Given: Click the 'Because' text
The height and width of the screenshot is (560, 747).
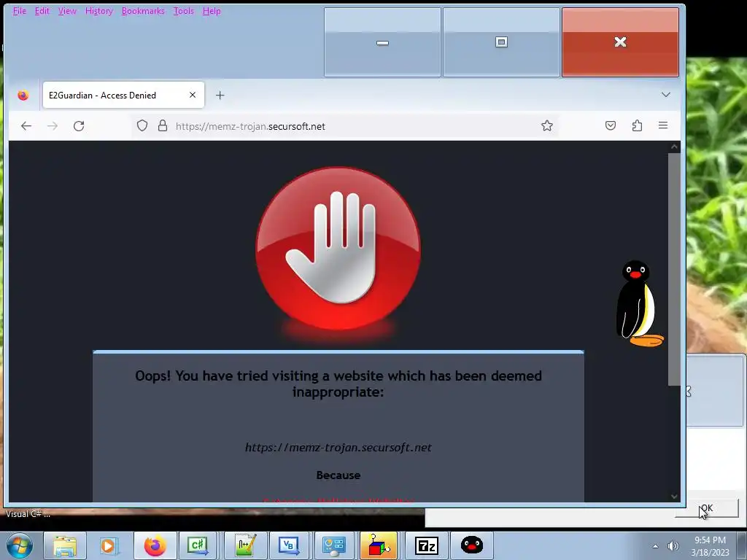Looking at the screenshot, I should (338, 475).
